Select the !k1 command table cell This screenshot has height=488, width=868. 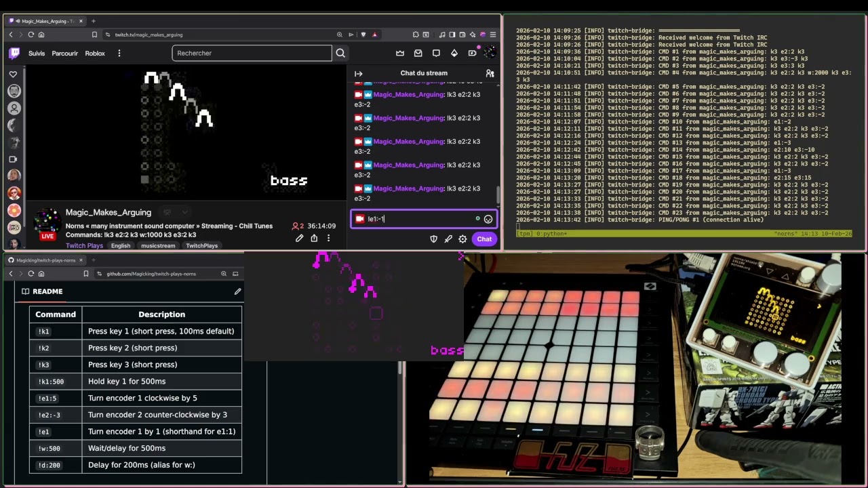pyautogui.click(x=56, y=331)
